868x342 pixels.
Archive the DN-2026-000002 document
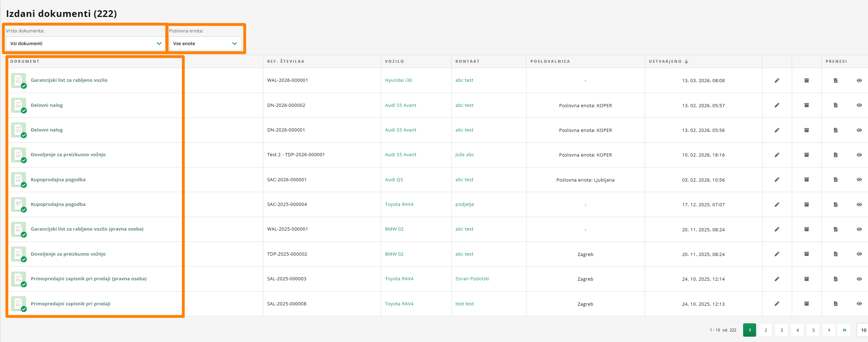[x=807, y=105]
